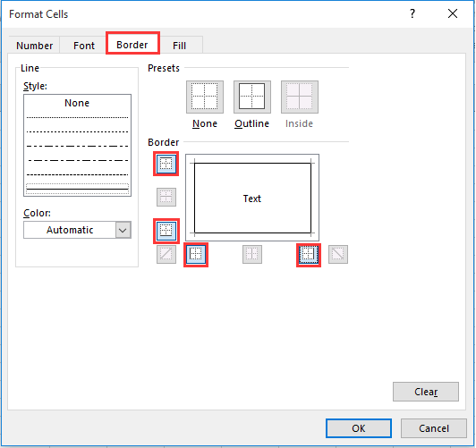The image size is (476, 448).
Task: Choose the Outline border preset
Action: point(252,97)
